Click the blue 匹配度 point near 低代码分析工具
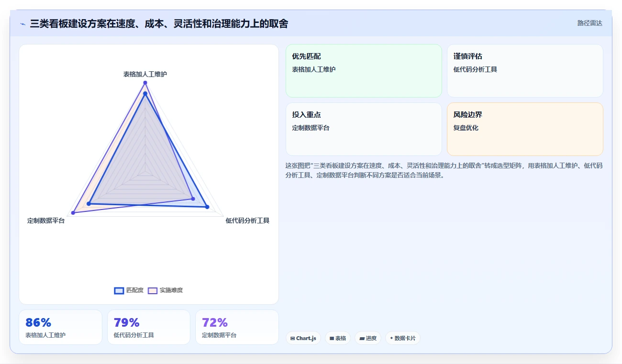Viewport: 622px width, 364px height. click(207, 207)
